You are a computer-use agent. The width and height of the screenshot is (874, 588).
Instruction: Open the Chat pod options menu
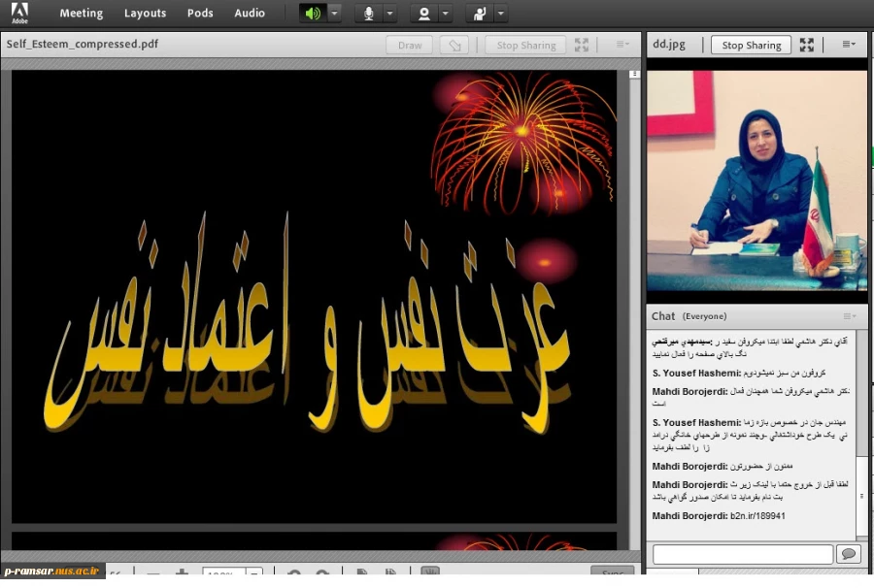850,316
